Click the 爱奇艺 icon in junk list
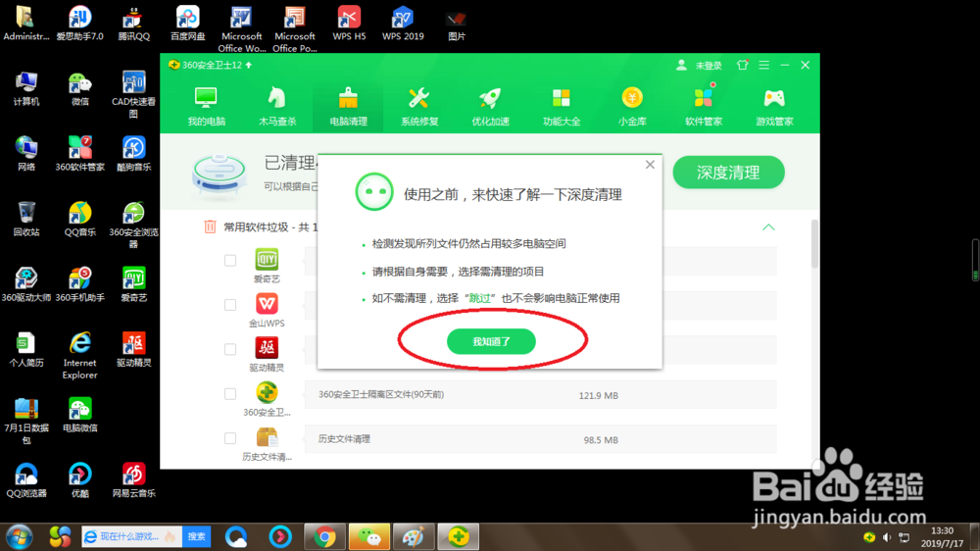 click(267, 259)
